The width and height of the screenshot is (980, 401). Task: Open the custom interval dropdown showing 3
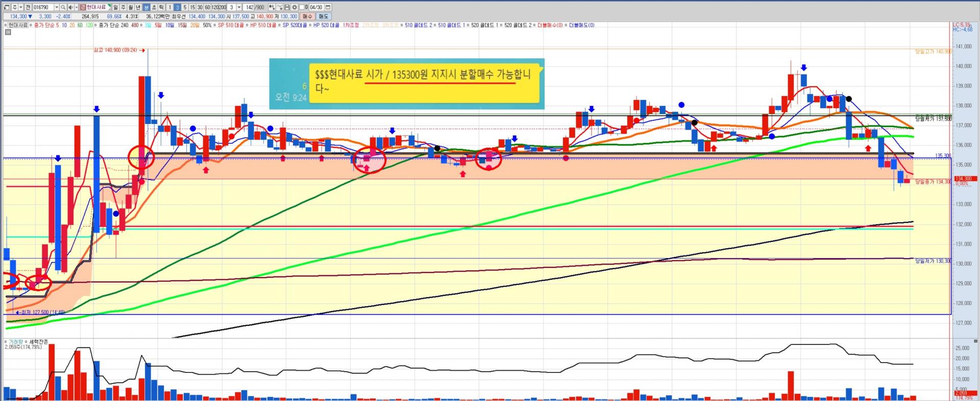[x=239, y=8]
